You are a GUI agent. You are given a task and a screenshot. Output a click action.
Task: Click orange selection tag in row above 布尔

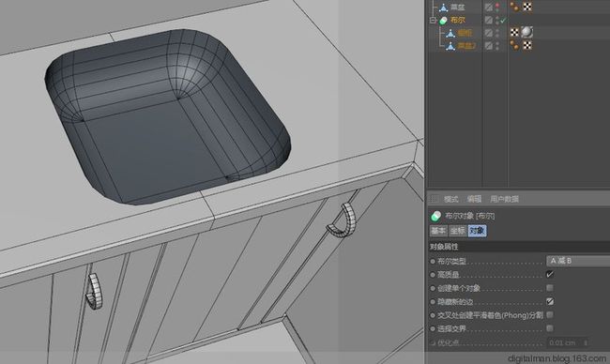(x=514, y=7)
